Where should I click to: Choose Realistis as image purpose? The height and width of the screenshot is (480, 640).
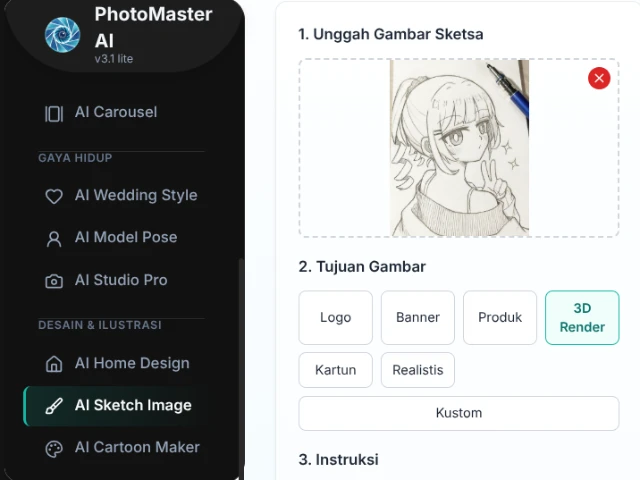(x=418, y=370)
